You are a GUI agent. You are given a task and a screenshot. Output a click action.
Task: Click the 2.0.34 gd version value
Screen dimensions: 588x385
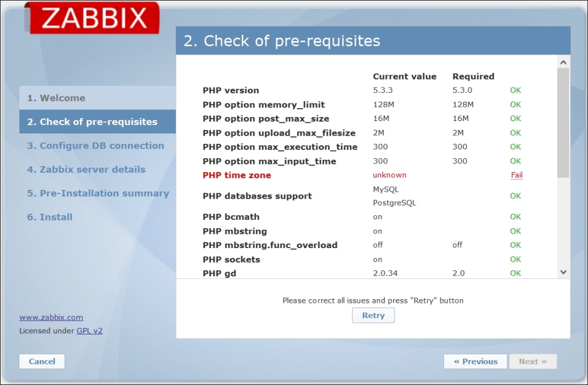[x=385, y=273]
